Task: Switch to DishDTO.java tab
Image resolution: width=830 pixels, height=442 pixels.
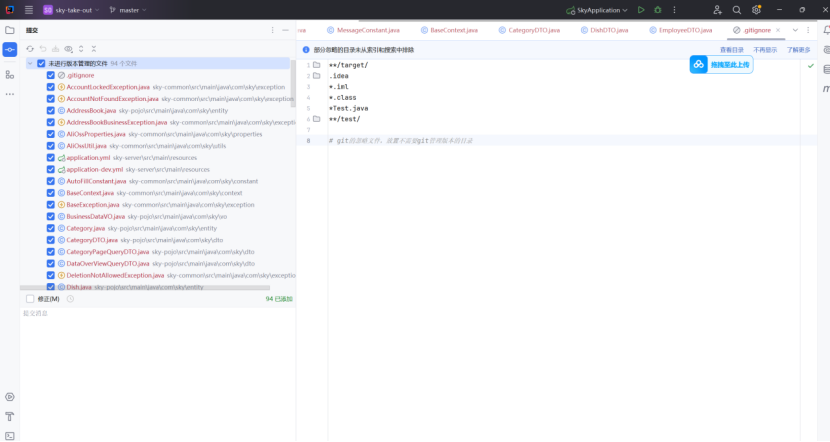Action: coord(605,30)
